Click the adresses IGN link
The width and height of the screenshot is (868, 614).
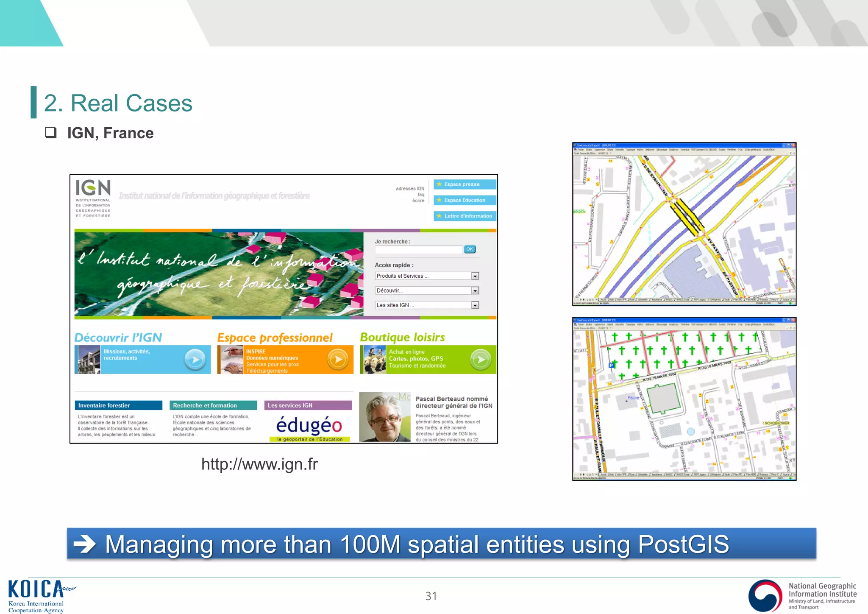point(410,189)
